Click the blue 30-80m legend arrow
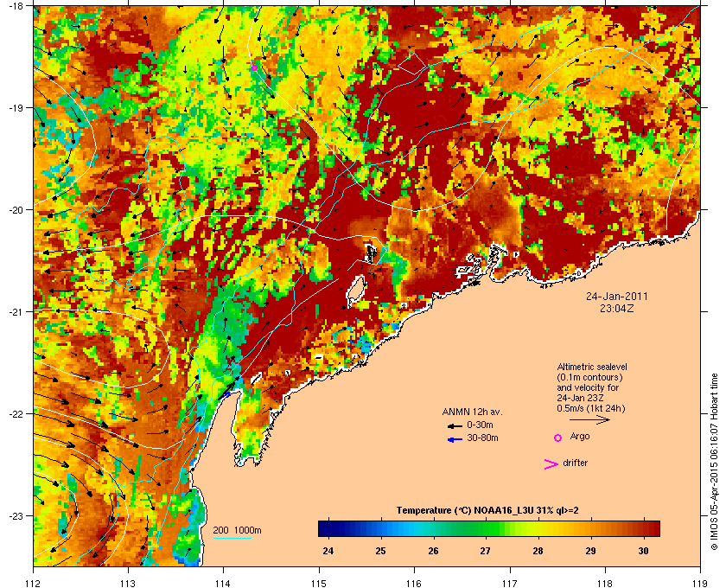The height and width of the screenshot is (588, 726). click(455, 439)
